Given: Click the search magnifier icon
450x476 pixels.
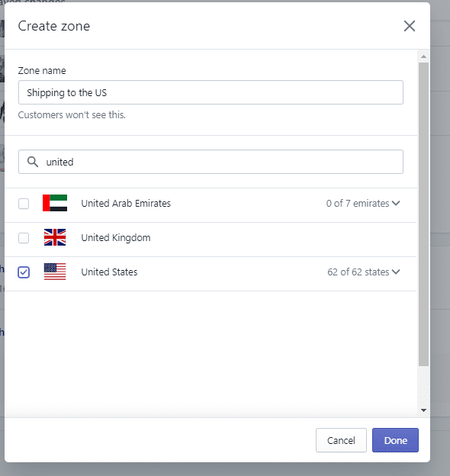Looking at the screenshot, I should 33,162.
